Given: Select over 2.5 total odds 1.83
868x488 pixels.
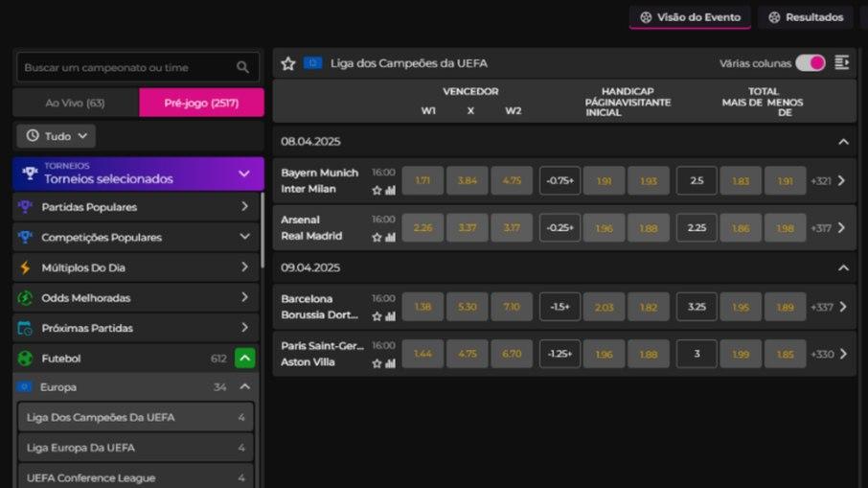Looking at the screenshot, I should tap(741, 180).
